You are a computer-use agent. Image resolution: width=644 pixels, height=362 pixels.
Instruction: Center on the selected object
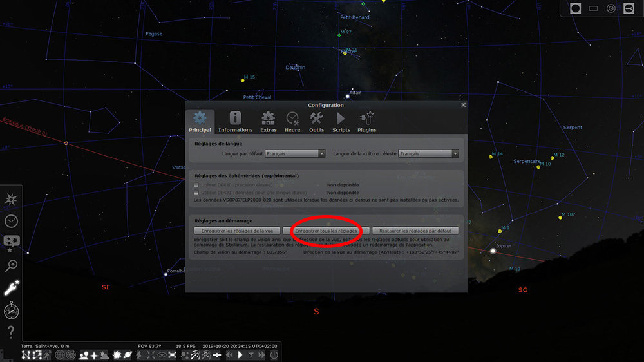click(150, 355)
